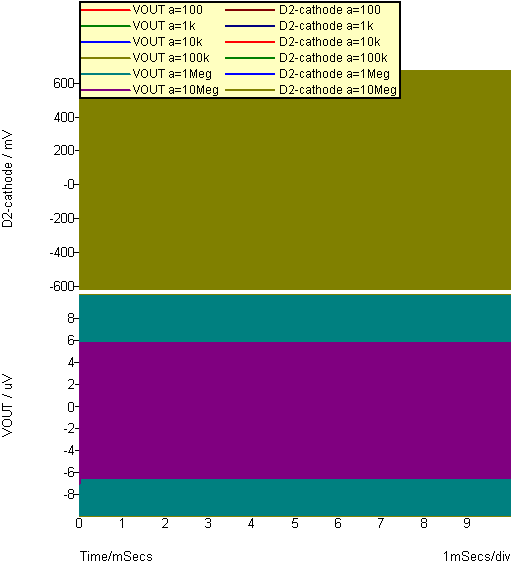The width and height of the screenshot is (512, 563).
Task: Select the D2-cathode a=10k legend entry
Action: (x=303, y=42)
